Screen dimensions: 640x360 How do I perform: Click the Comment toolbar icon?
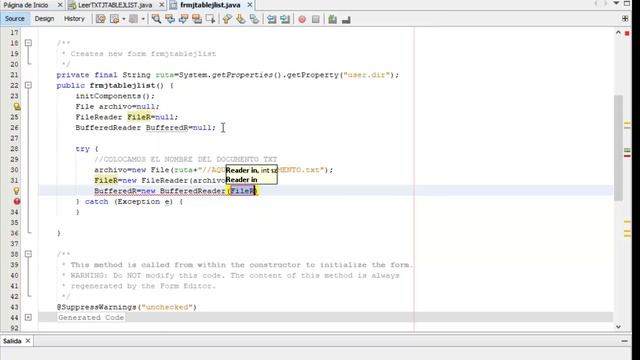point(333,19)
